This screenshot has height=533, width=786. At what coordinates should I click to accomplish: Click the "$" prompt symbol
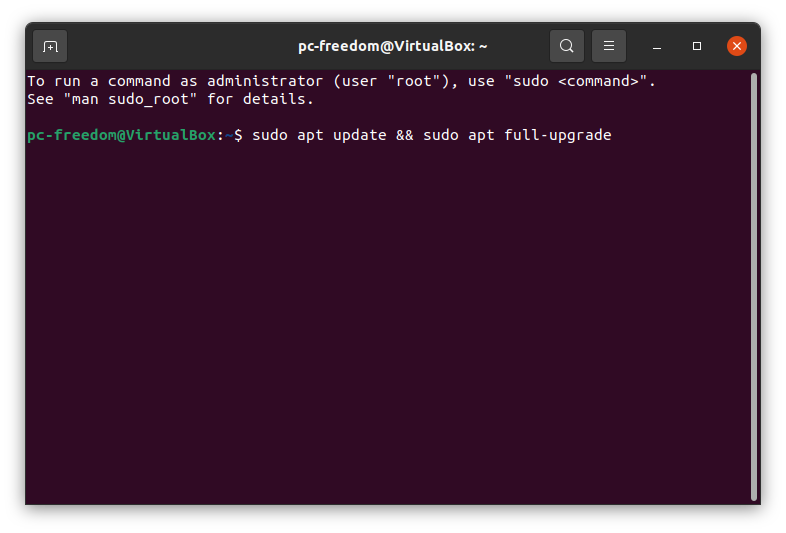click(x=238, y=135)
